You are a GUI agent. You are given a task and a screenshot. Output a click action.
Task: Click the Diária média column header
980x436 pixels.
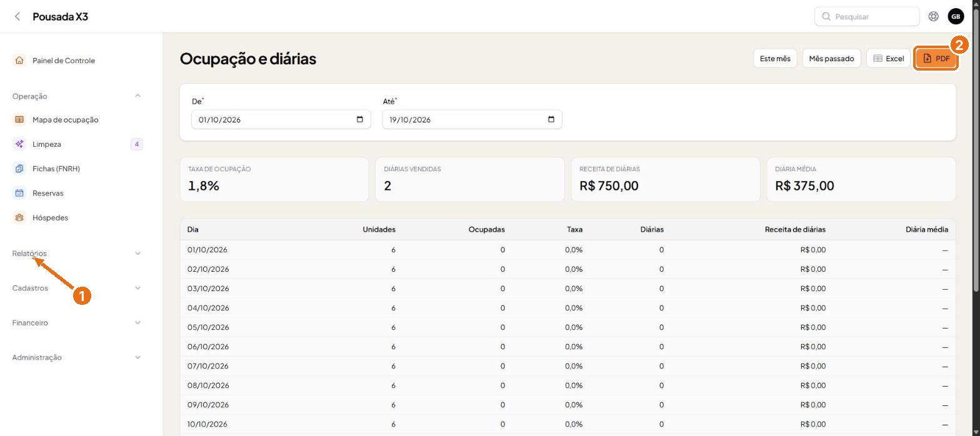click(926, 229)
